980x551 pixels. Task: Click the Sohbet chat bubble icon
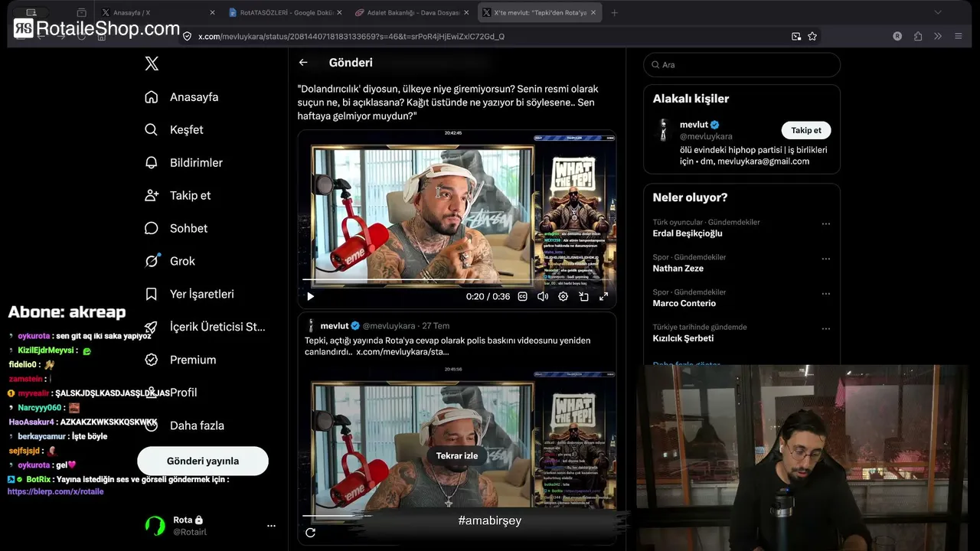pyautogui.click(x=152, y=229)
